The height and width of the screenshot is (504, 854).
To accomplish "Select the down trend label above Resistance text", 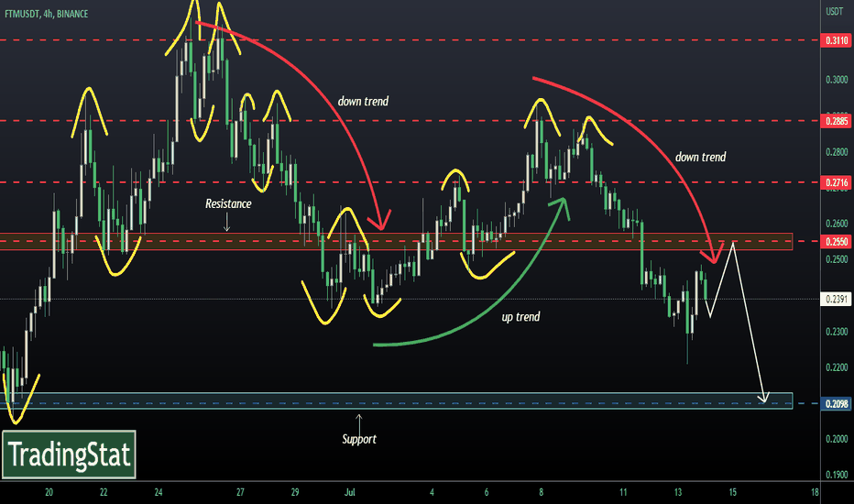I will click(x=363, y=101).
